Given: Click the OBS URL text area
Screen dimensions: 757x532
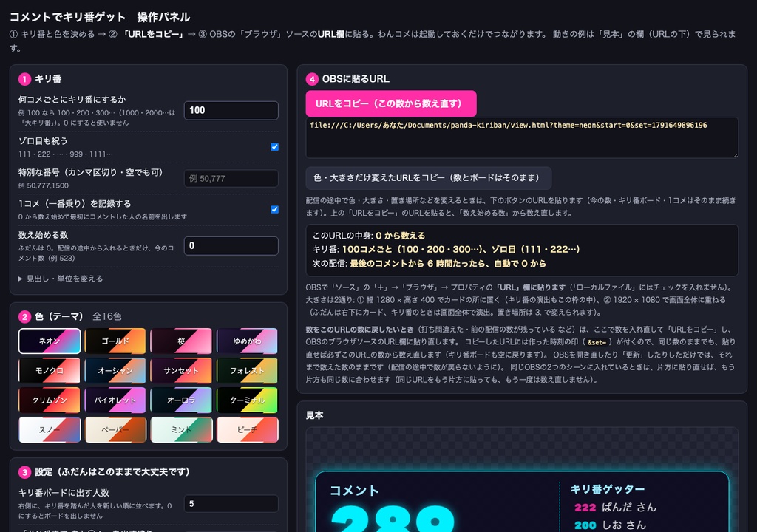Looking at the screenshot, I should coord(522,137).
